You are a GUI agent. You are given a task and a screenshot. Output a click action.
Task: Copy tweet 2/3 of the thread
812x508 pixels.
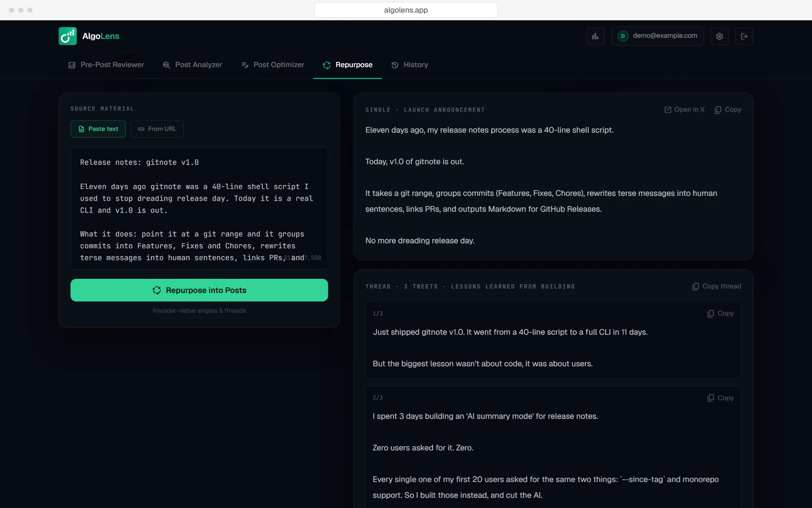[x=720, y=398]
